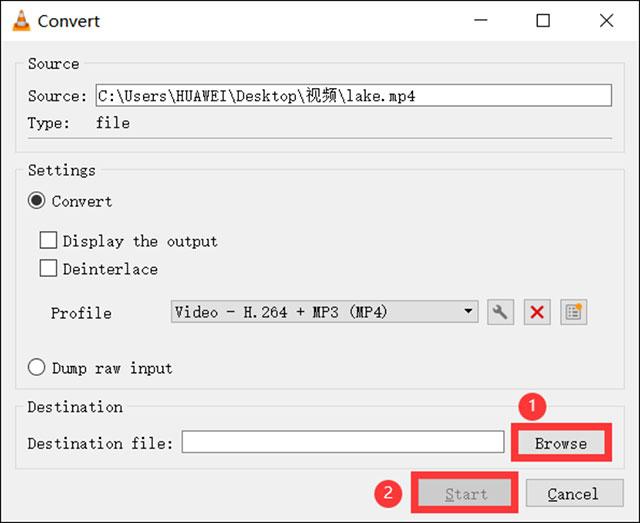Click the Source path field with lake.mp4

point(352,96)
